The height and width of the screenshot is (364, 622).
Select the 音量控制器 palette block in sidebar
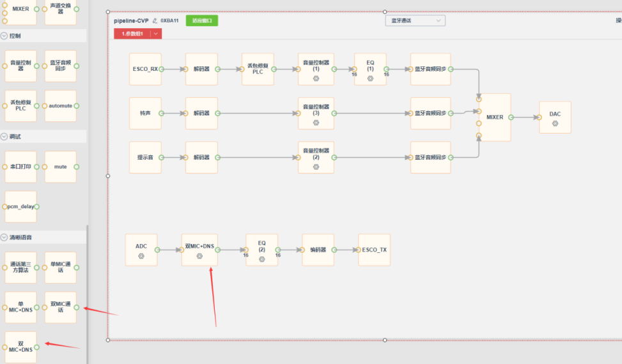click(20, 66)
